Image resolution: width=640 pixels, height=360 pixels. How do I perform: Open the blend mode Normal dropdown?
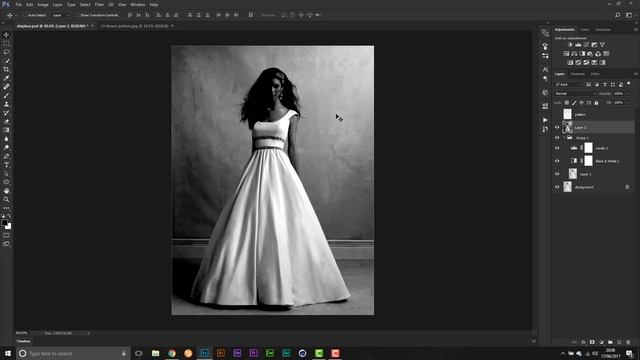(575, 93)
